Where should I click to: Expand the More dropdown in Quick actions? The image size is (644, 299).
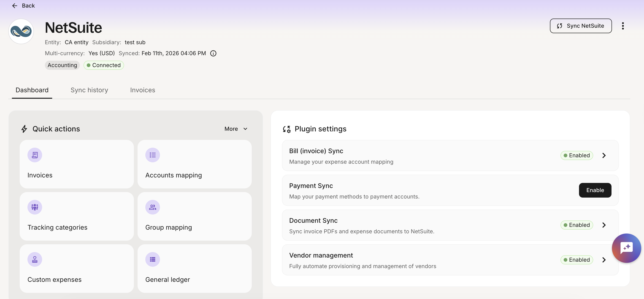click(236, 129)
